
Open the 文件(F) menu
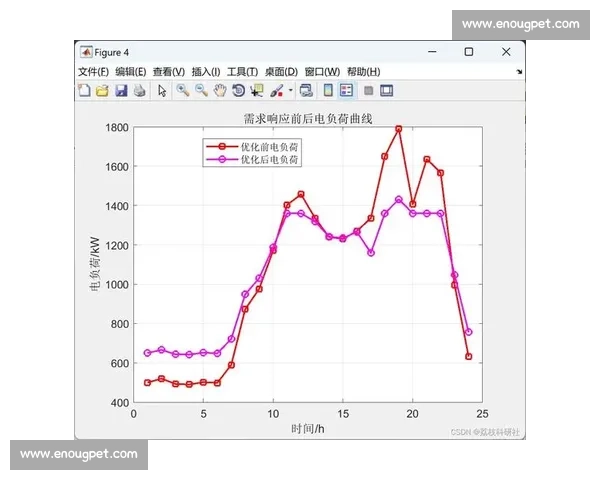(93, 72)
